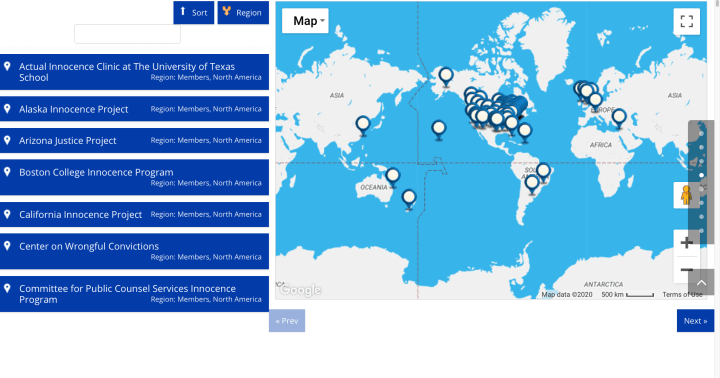Click the Hawaii map marker in Pacific

pos(439,129)
